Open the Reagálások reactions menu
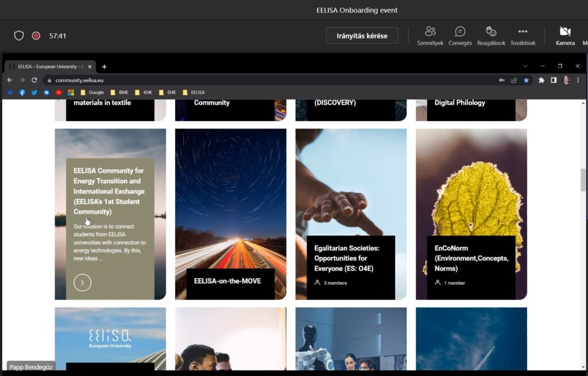The image size is (588, 376). click(x=492, y=36)
